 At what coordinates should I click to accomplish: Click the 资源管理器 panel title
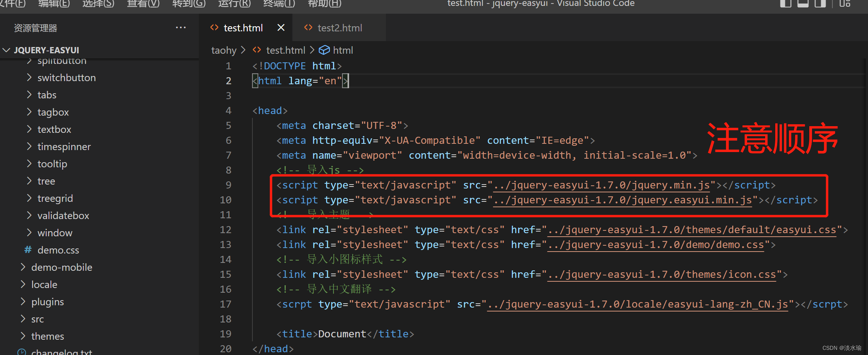(x=36, y=28)
